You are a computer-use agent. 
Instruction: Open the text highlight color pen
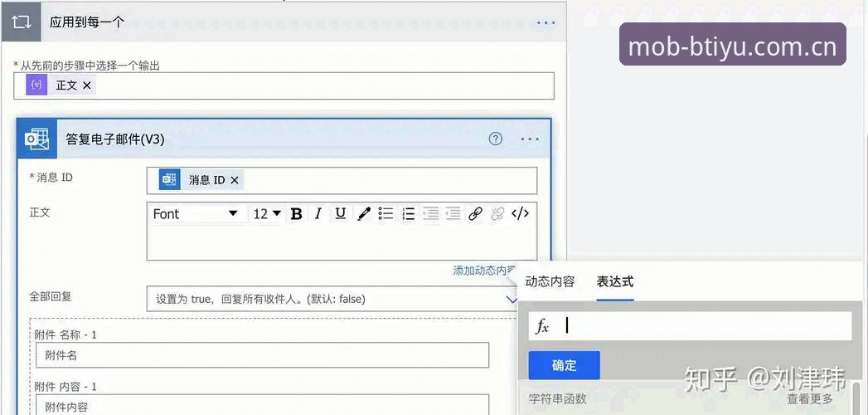point(363,214)
